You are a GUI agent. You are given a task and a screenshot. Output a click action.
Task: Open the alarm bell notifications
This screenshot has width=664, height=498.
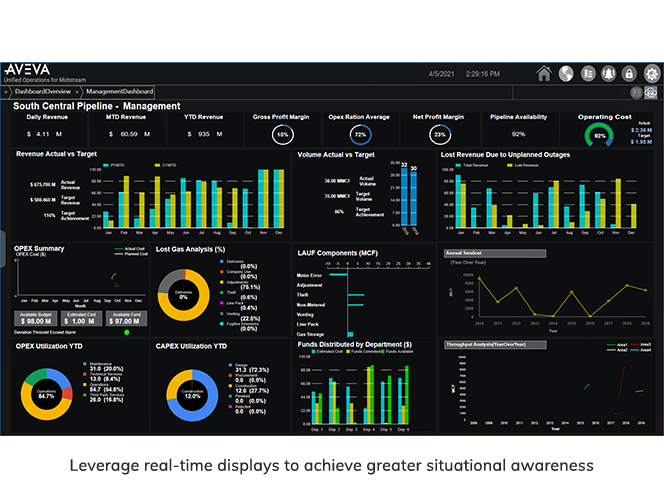pos(609,73)
